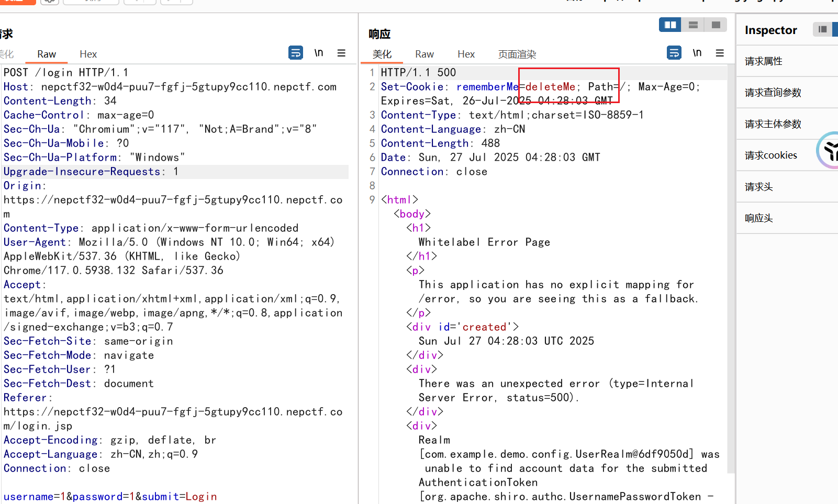The height and width of the screenshot is (504, 838).
Task: Expand the 请求查询参数 section
Action: pos(773,93)
